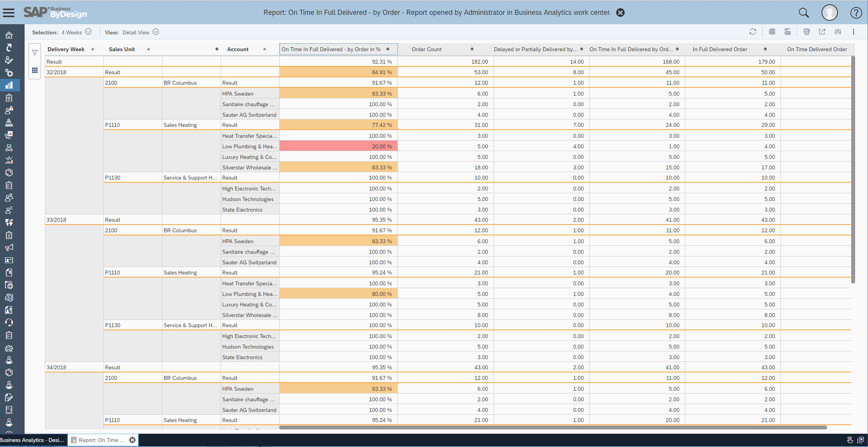Expand the View Detail View dropdown
The image size is (868, 447).
pos(156,32)
